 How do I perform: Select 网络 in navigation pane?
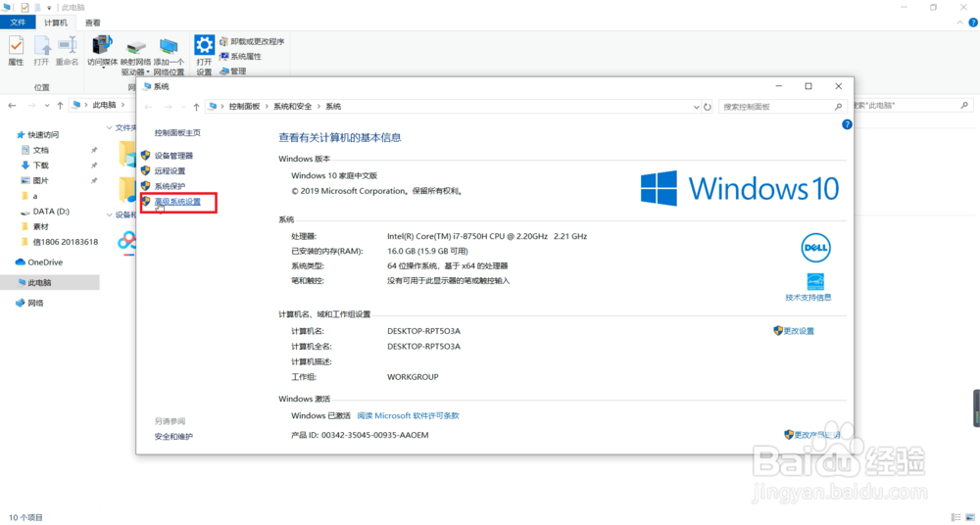point(35,303)
